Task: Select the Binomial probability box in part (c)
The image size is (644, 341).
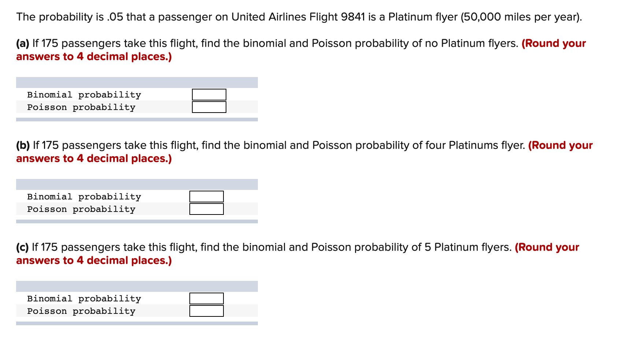Action: coord(206,298)
